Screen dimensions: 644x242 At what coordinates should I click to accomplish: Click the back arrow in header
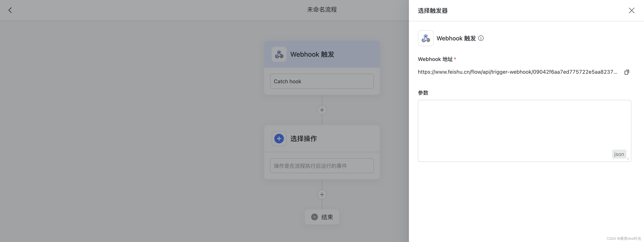[10, 10]
